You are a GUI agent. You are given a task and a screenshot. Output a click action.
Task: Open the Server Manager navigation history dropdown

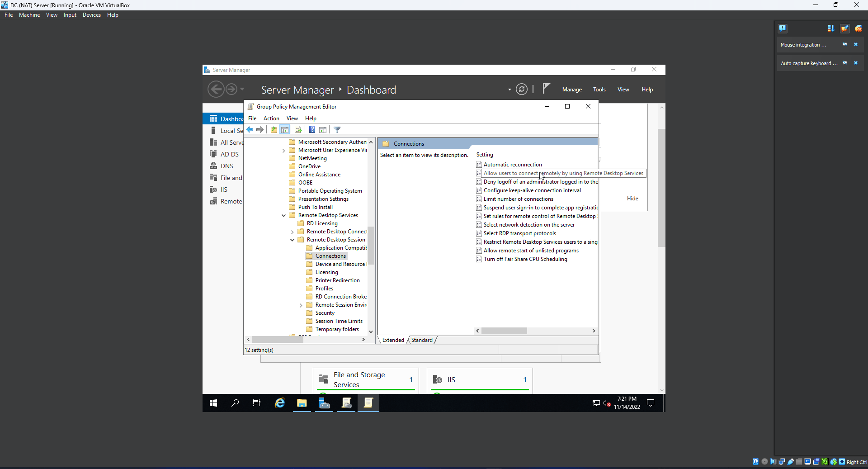tap(242, 89)
